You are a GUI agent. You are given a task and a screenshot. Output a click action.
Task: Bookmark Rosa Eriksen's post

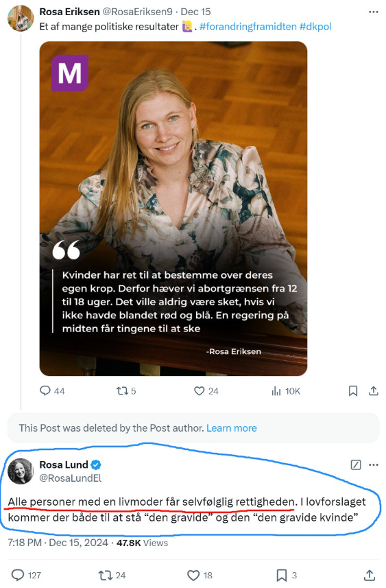click(x=352, y=391)
